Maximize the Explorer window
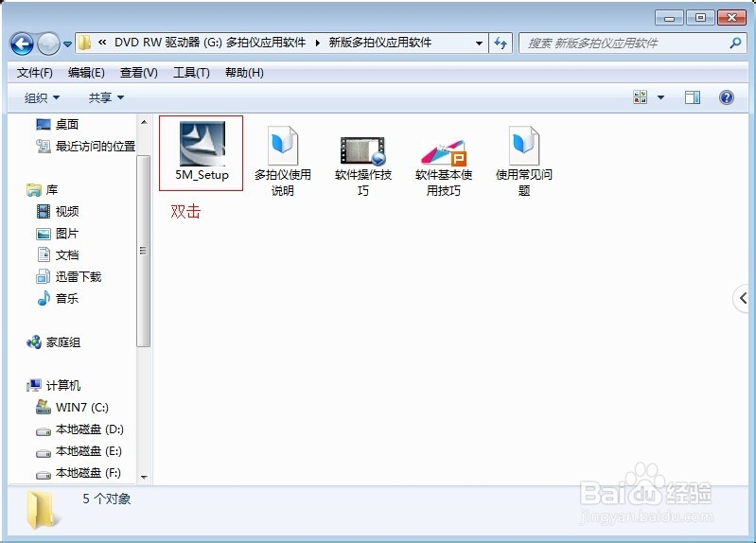The height and width of the screenshot is (543, 756). click(700, 18)
